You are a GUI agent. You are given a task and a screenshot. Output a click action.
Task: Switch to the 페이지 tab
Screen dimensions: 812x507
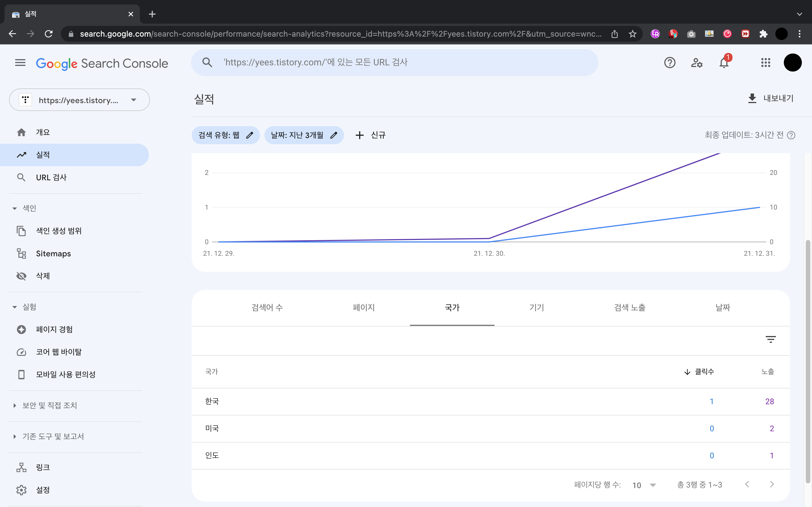click(363, 308)
